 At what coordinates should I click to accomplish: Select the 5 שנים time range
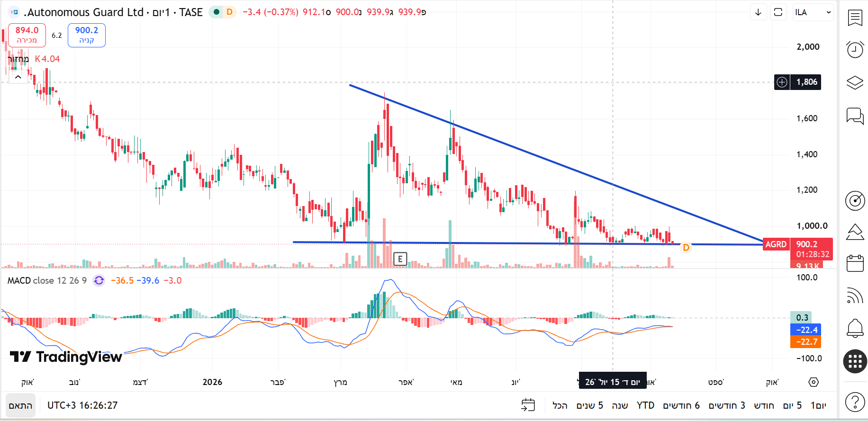pos(590,405)
